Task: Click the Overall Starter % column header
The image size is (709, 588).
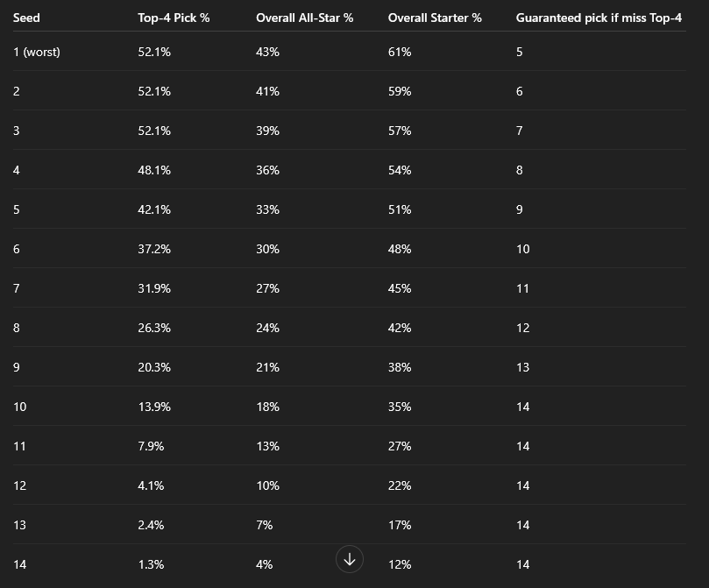Action: (x=435, y=18)
